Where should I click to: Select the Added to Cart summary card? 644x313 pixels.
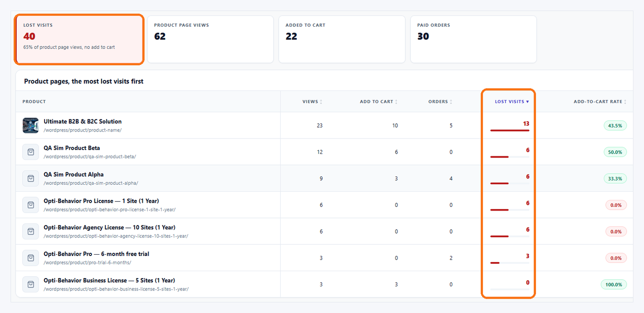[x=342, y=39]
